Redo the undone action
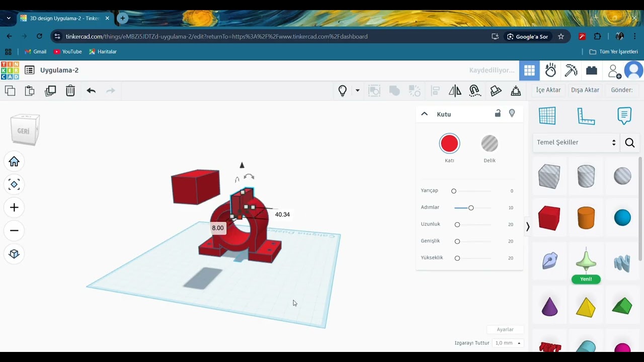644x362 pixels. (111, 90)
